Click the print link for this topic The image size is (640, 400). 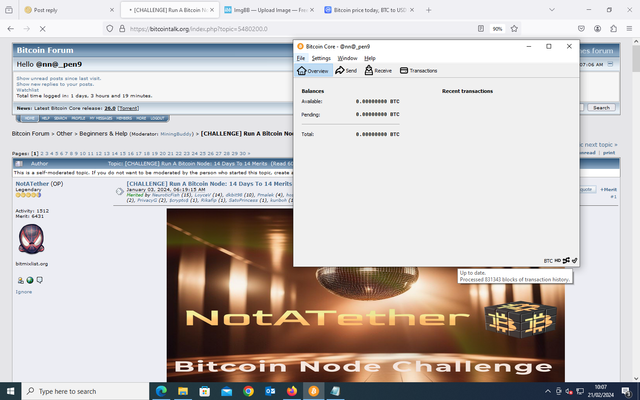[x=609, y=153]
